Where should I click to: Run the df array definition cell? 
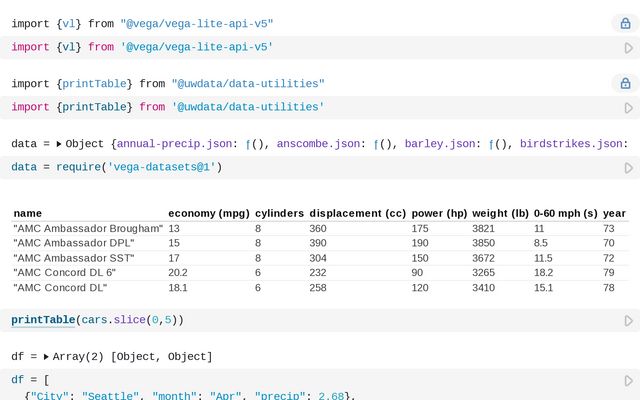628,381
